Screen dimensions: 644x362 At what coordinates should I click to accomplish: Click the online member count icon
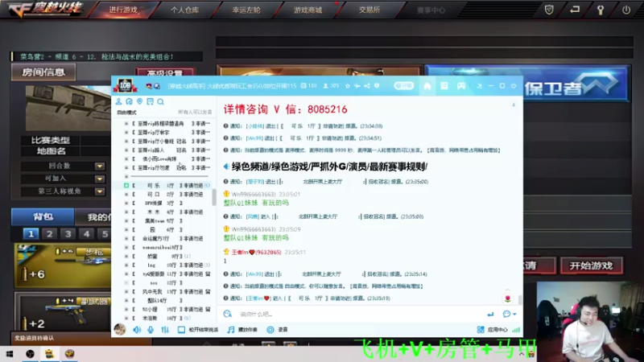coord(326,86)
